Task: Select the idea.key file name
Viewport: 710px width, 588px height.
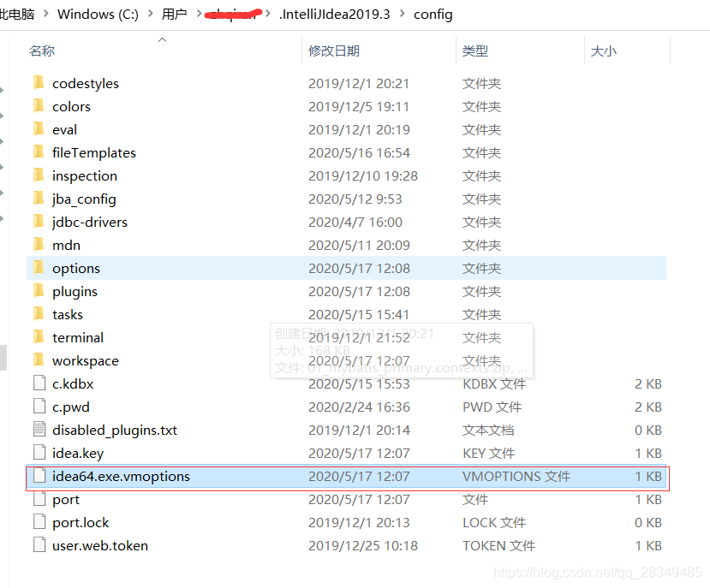Action: click(78, 453)
